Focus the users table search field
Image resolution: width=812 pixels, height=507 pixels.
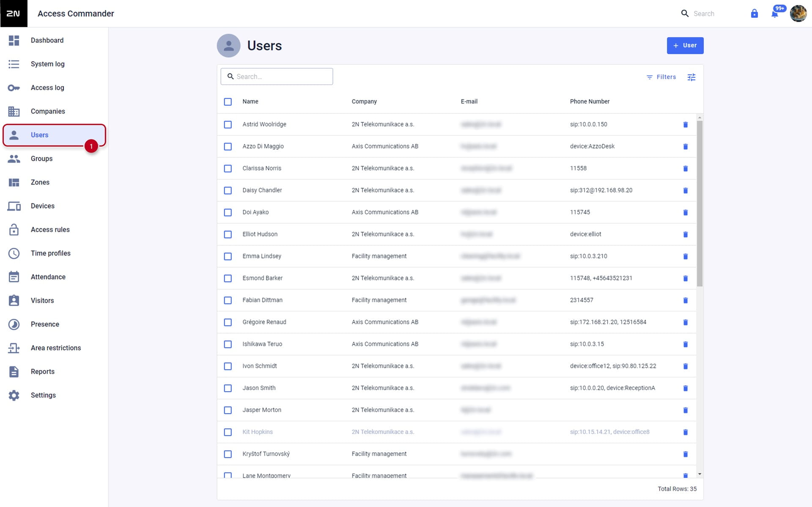[x=277, y=77]
